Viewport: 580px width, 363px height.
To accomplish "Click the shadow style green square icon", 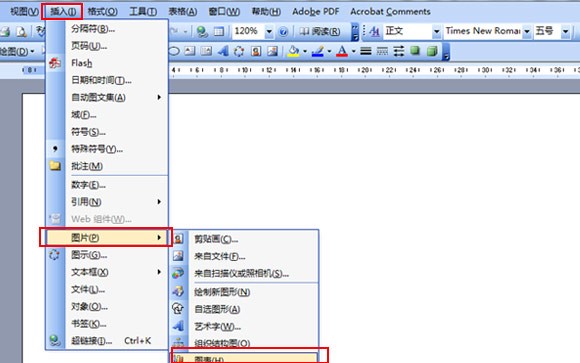I will pyautogui.click(x=415, y=51).
